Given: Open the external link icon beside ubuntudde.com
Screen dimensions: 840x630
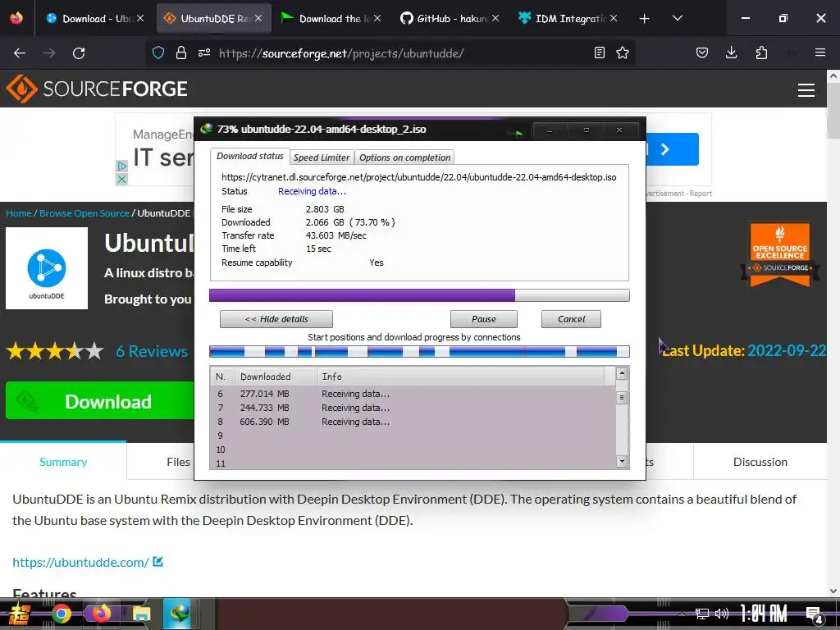Looking at the screenshot, I should [158, 561].
